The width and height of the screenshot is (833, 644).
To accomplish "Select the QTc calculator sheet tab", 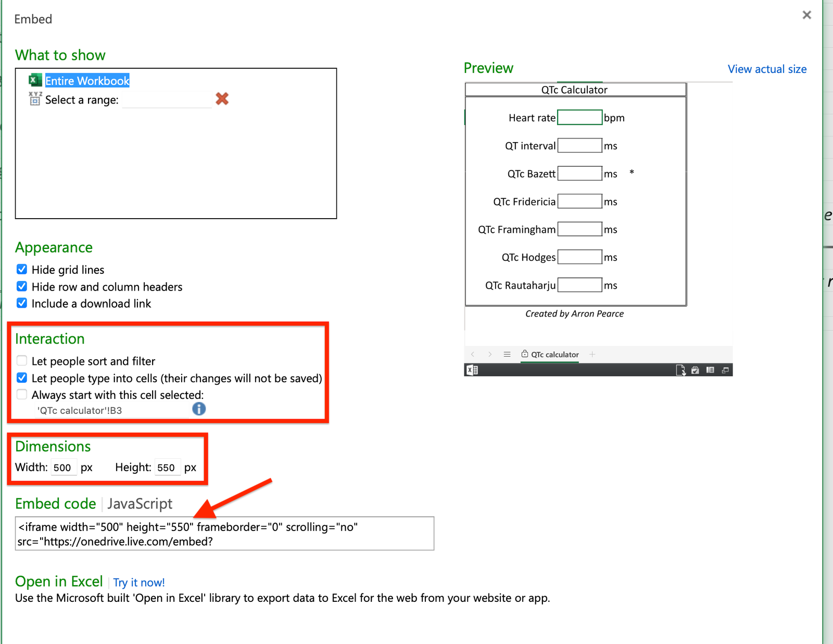I will (x=554, y=355).
